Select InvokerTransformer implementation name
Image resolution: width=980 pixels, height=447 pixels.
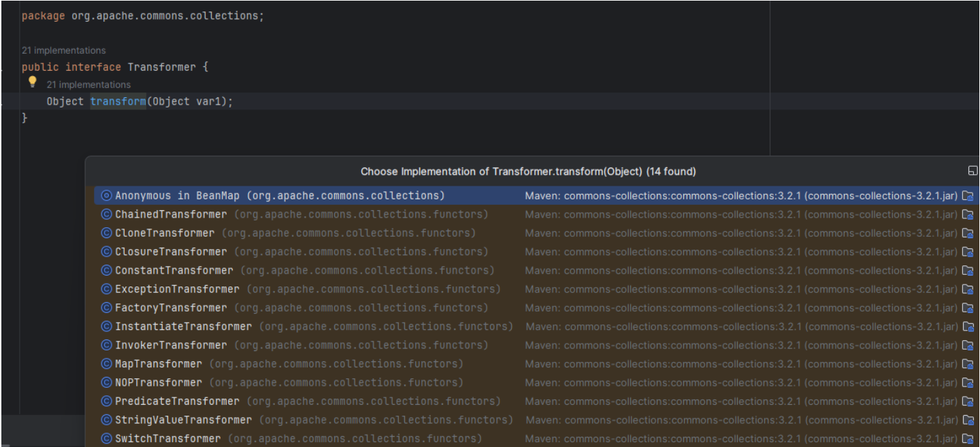coord(171,345)
